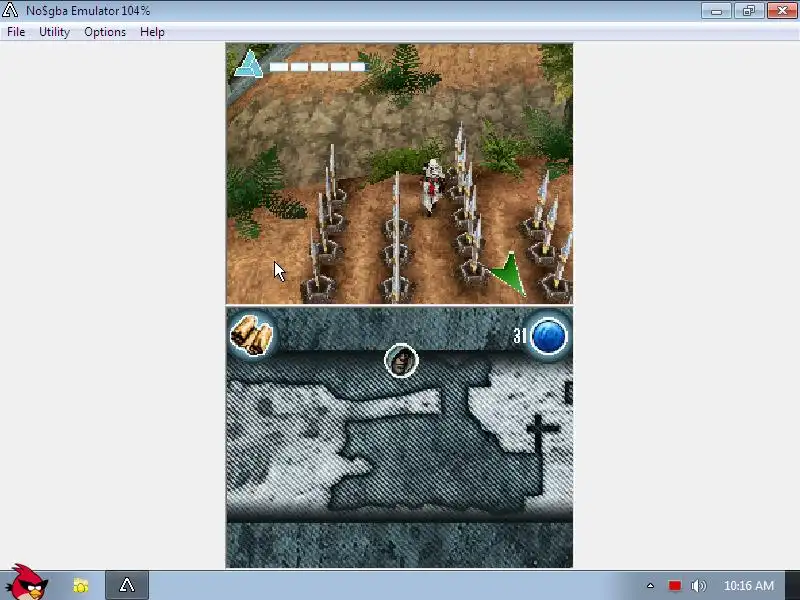This screenshot has width=800, height=600.
Task: Click the No$gba icon in the title bar
Action: (10, 10)
